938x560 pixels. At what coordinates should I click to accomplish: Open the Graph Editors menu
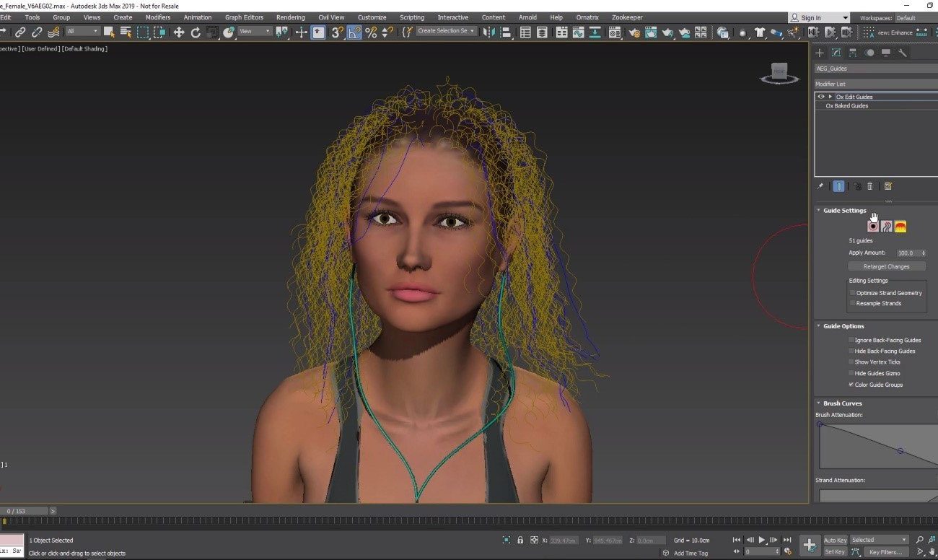244,17
